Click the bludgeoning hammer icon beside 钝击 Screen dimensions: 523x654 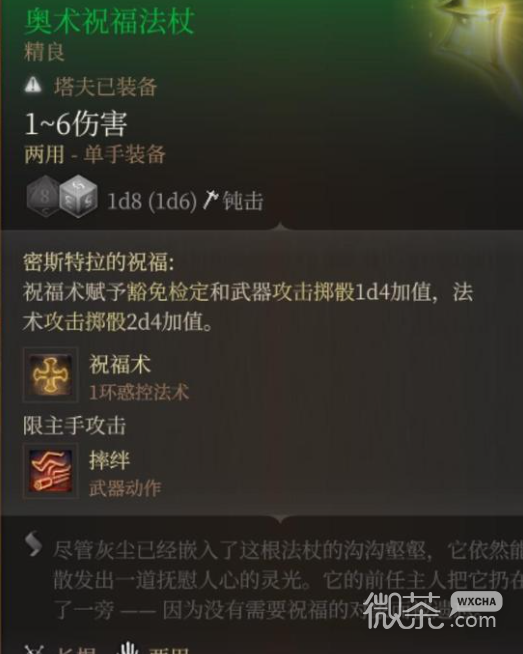pos(211,200)
